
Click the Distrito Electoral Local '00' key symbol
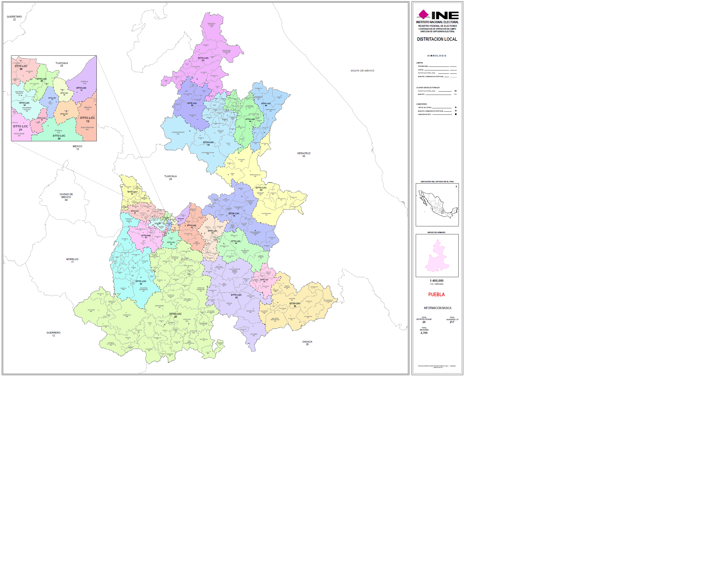pyautogui.click(x=455, y=91)
